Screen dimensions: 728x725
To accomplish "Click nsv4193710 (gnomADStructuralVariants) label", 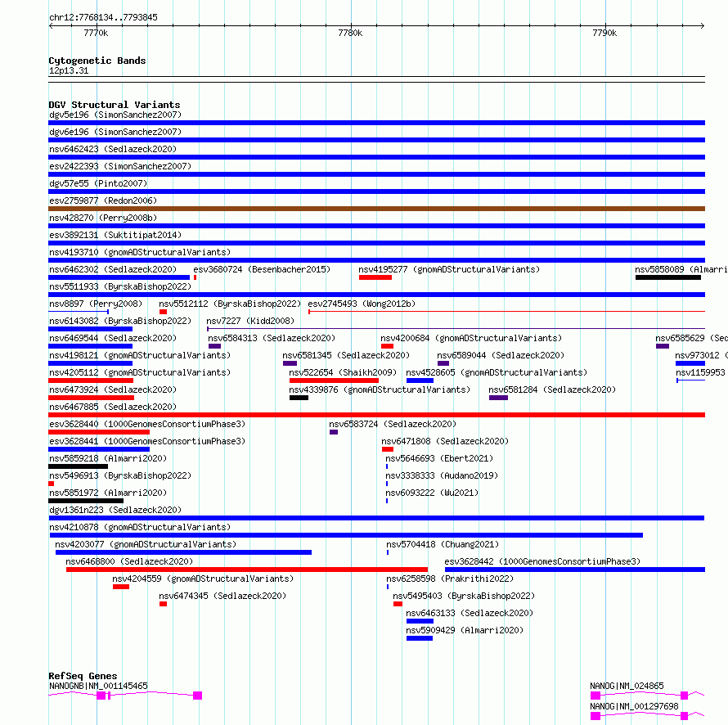I will pyautogui.click(x=140, y=252).
